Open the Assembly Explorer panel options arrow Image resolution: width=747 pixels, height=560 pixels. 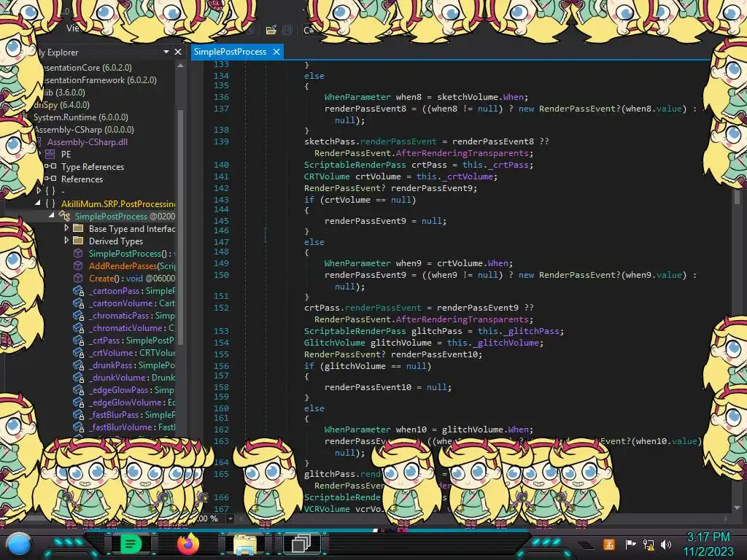point(166,52)
